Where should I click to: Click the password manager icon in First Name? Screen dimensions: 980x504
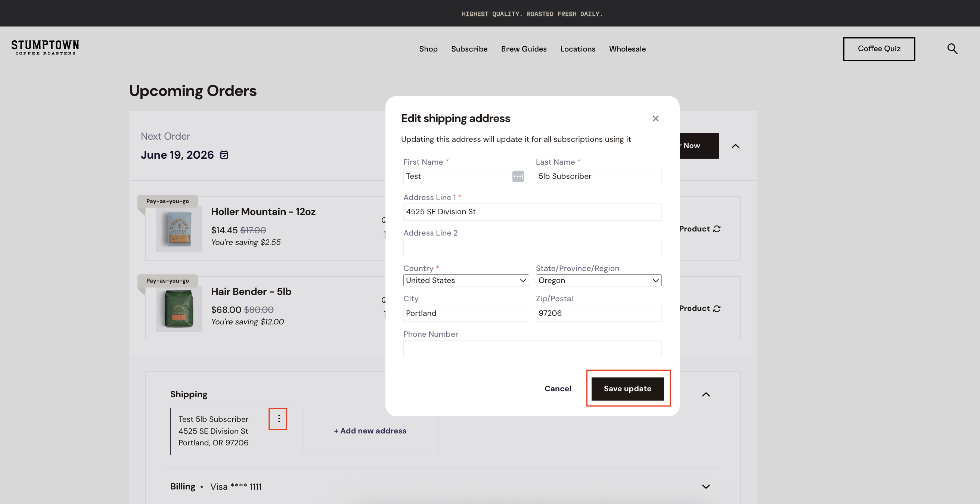coord(518,177)
